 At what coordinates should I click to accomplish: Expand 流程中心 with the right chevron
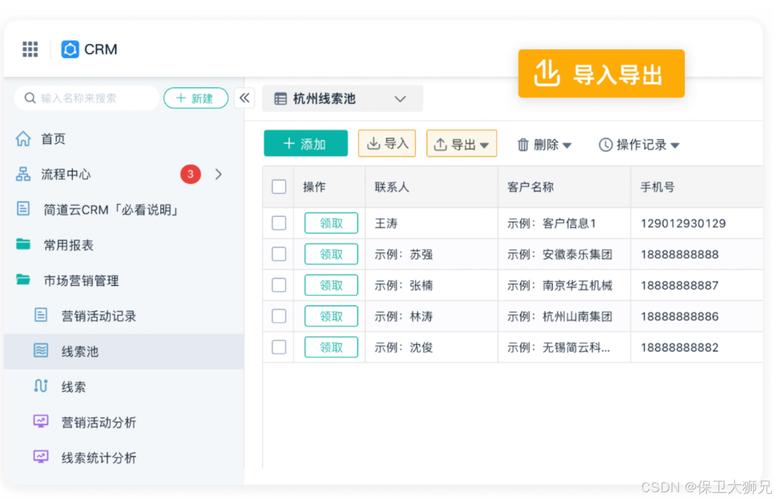click(x=219, y=174)
